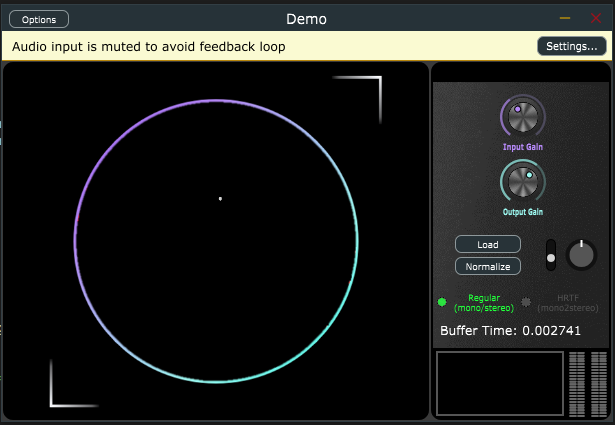
Task: Click the Buffer Time: 0.002741 readout
Action: pyautogui.click(x=510, y=331)
